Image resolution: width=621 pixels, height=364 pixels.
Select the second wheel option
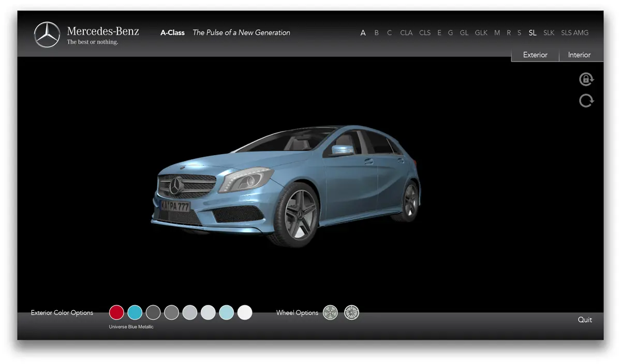click(351, 312)
